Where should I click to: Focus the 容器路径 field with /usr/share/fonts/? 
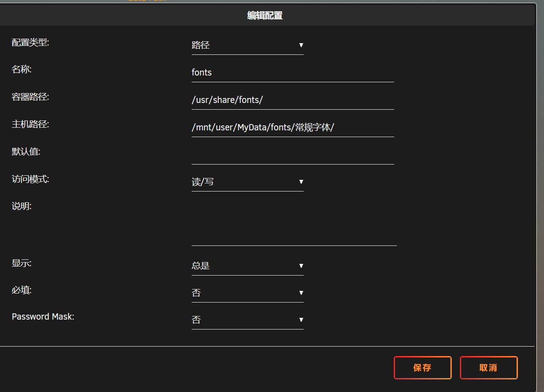(x=292, y=100)
